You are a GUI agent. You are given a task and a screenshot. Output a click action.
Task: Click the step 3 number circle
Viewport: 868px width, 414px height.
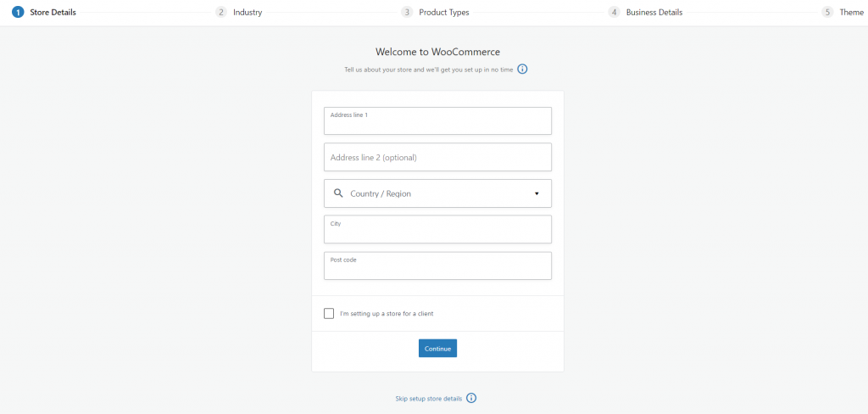click(x=407, y=13)
